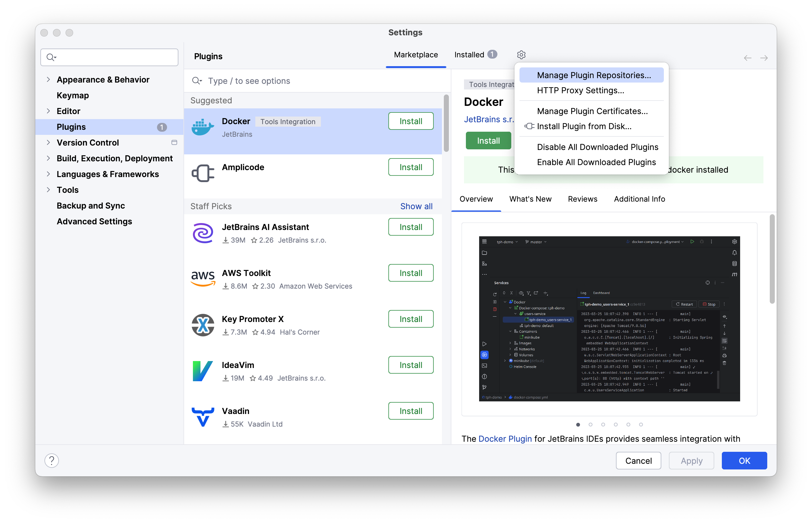Viewport: 812px width, 523px height.
Task: Click the JetBrains AI Assistant swirl icon
Action: point(203,233)
